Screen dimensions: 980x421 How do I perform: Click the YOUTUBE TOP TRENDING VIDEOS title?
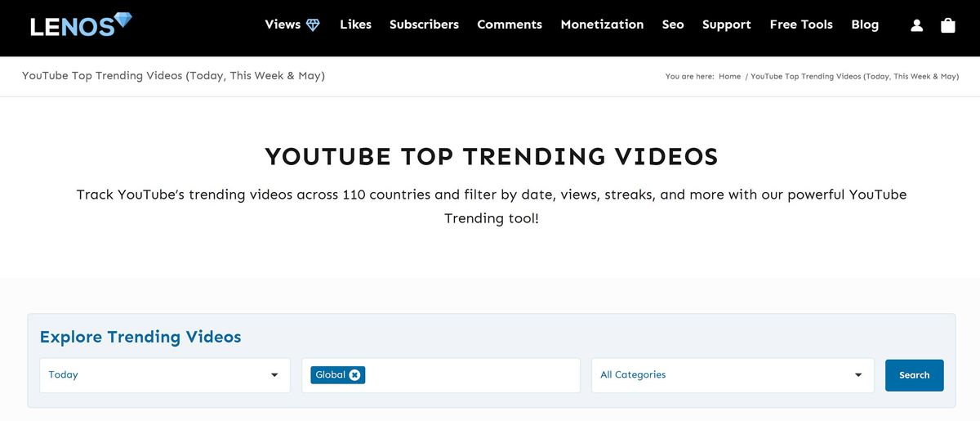pyautogui.click(x=492, y=156)
